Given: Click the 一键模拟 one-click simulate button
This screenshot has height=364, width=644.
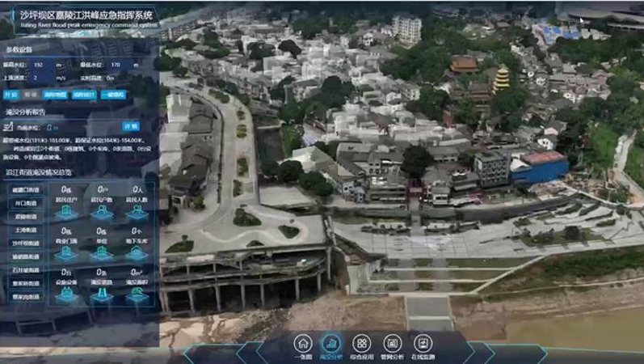Looking at the screenshot, I should coord(115,95).
